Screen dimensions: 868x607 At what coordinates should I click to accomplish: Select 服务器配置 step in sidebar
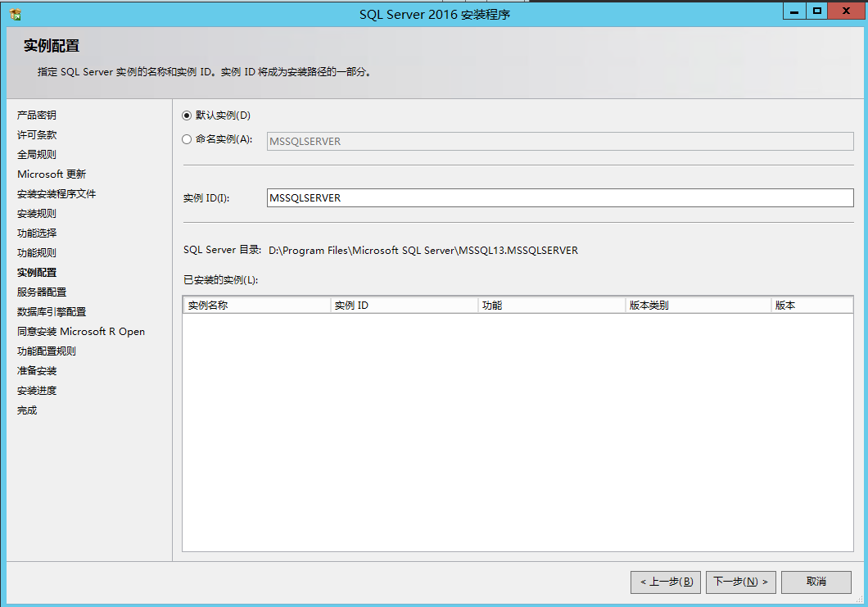tap(42, 292)
